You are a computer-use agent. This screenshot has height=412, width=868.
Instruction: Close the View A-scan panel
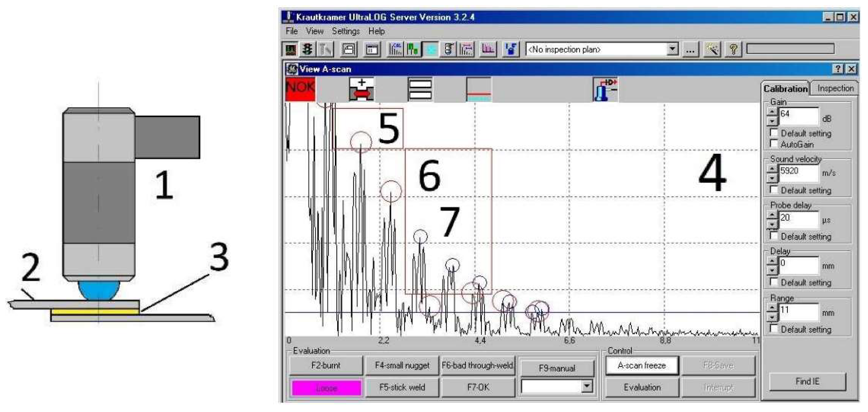(x=851, y=69)
